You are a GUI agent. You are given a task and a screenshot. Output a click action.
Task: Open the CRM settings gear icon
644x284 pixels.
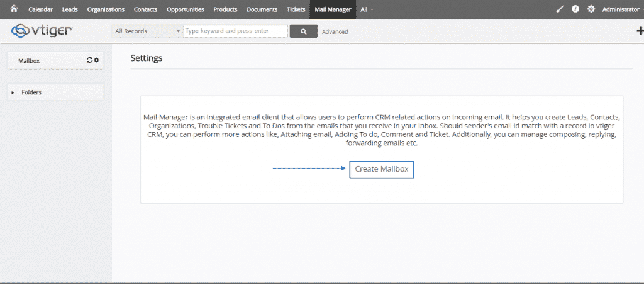click(591, 9)
